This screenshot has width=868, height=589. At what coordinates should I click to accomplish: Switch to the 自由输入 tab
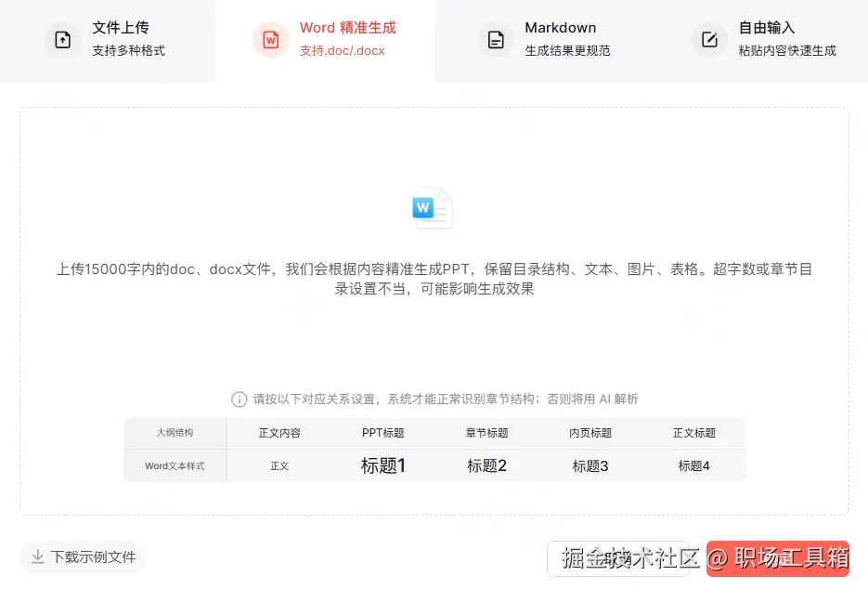758,42
